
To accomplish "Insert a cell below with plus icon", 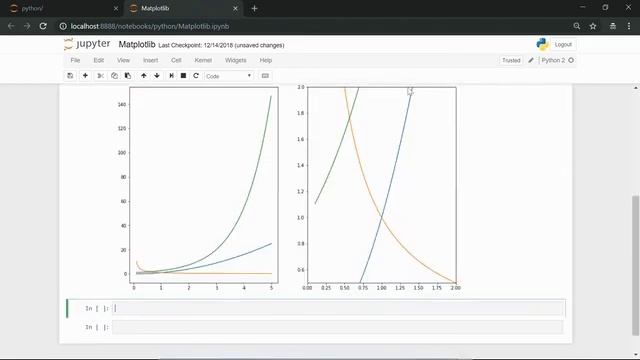I will point(85,76).
